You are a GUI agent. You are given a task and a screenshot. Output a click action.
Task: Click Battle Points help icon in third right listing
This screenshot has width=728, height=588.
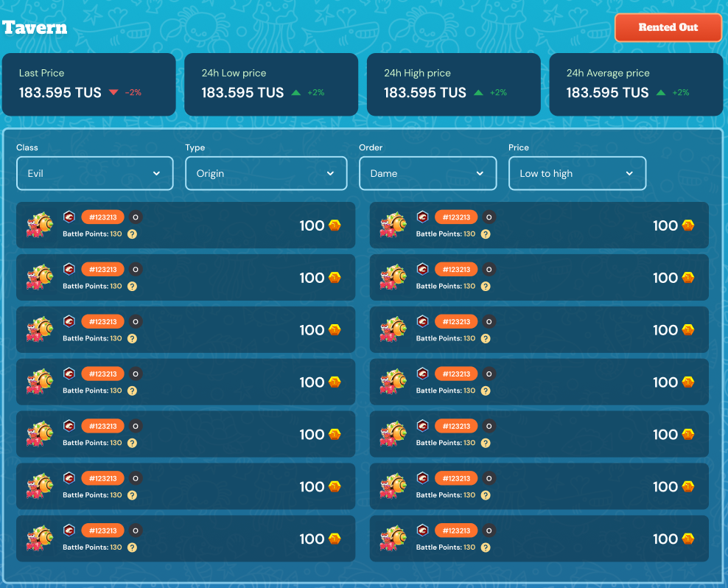(x=486, y=339)
